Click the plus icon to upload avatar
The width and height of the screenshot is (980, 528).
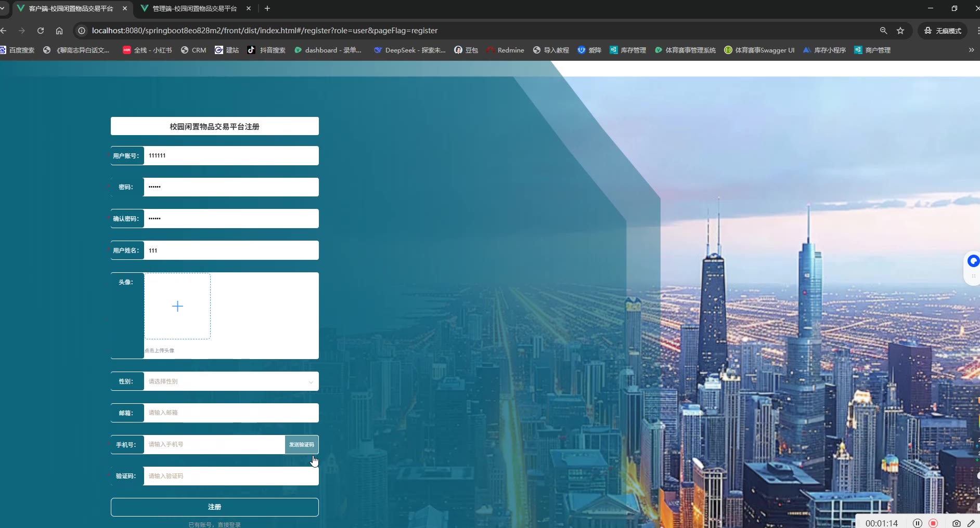pos(177,307)
